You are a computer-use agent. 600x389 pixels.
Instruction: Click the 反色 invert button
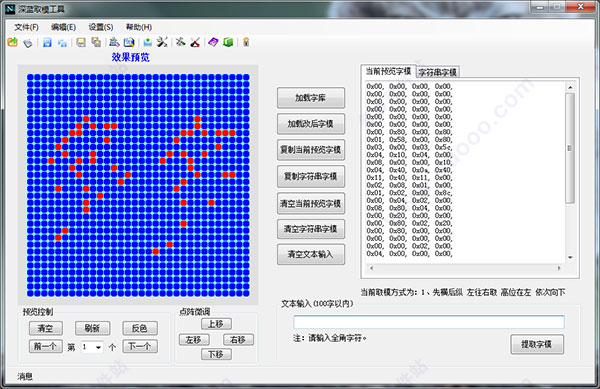[x=140, y=328]
